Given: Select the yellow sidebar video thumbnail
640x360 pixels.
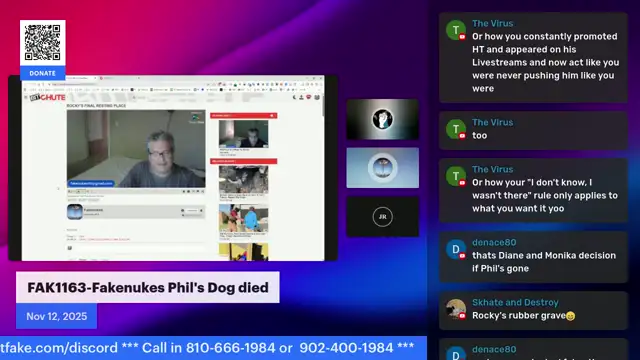Looking at the screenshot, I should click(243, 252).
